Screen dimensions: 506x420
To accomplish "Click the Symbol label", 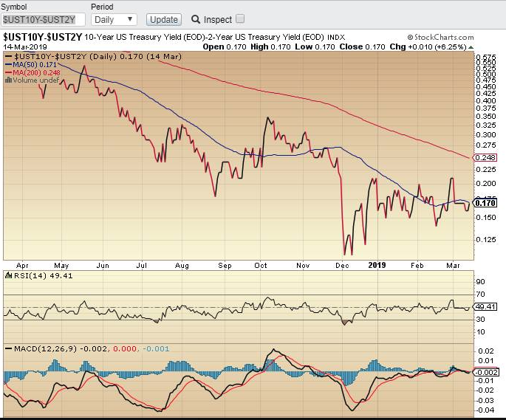I will (14, 7).
